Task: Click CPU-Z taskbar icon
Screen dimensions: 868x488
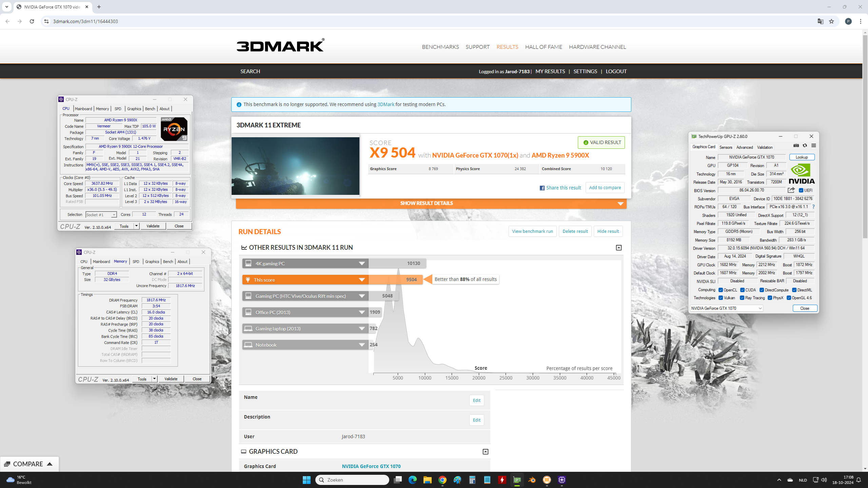Action: pyautogui.click(x=562, y=480)
